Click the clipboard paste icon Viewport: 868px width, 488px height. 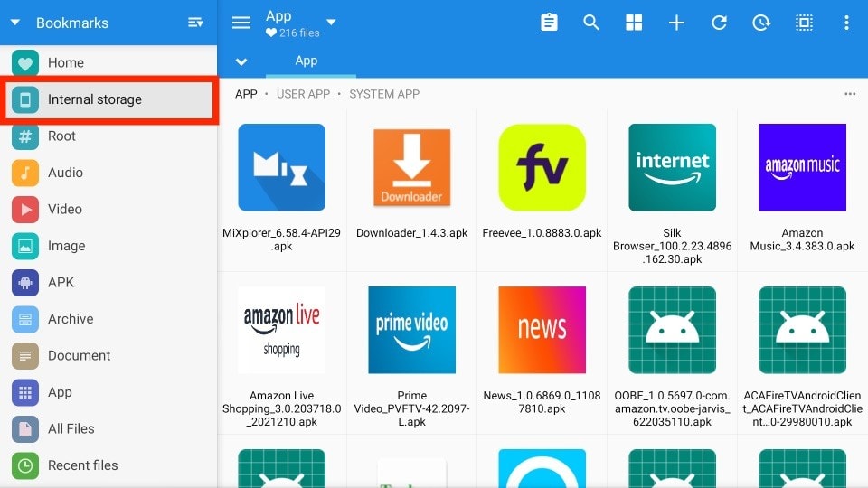549,23
